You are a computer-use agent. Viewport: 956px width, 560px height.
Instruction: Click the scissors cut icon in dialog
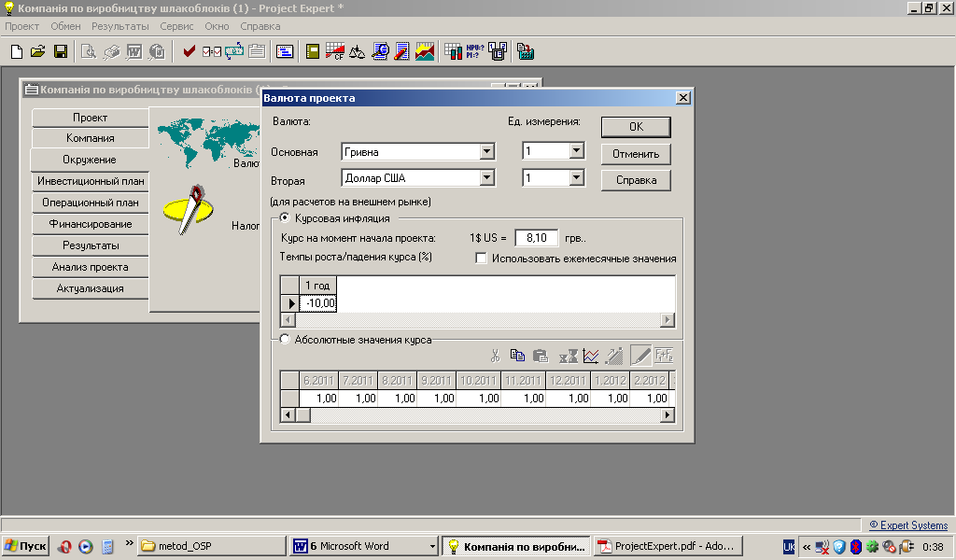pos(495,356)
